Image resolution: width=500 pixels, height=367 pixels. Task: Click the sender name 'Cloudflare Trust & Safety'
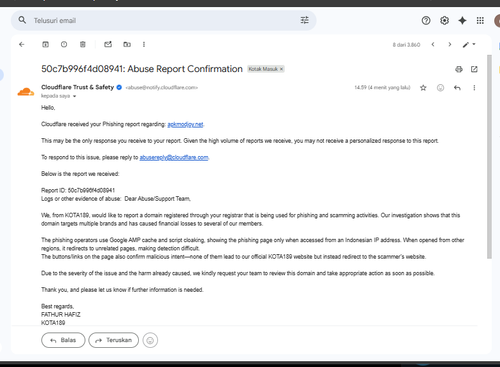pos(77,87)
